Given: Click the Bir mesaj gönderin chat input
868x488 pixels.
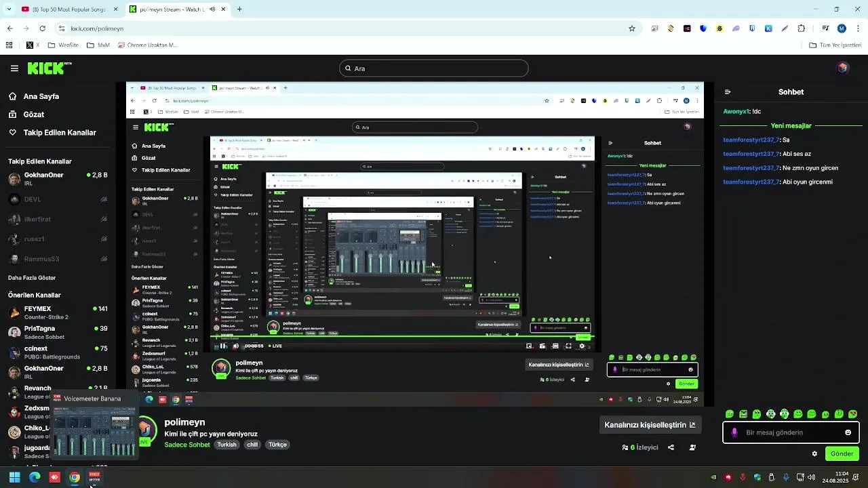Looking at the screenshot, I should click(x=790, y=432).
